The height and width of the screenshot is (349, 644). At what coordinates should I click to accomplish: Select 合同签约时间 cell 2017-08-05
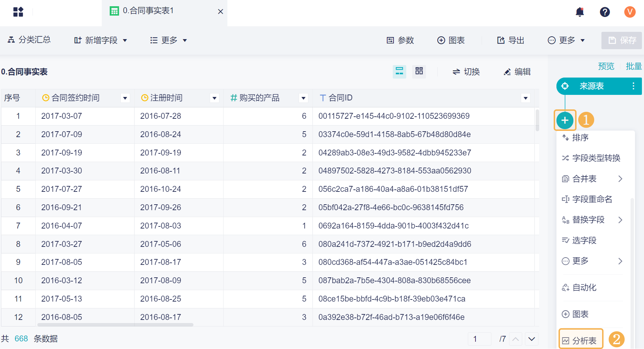pyautogui.click(x=85, y=262)
